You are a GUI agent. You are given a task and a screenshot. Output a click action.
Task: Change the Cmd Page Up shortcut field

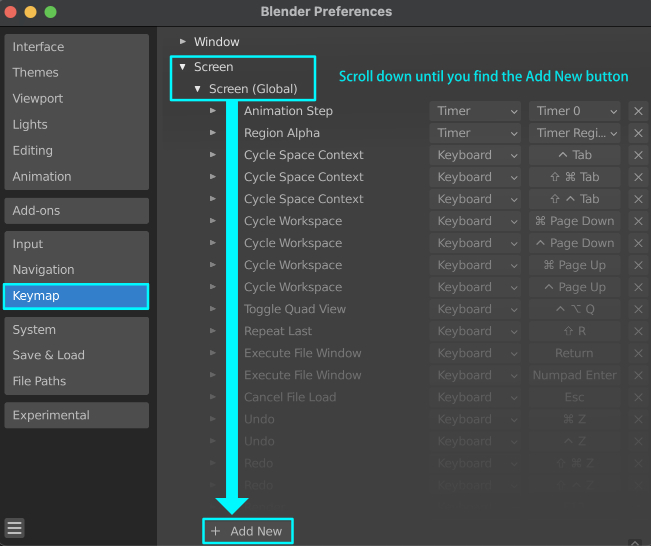(575, 265)
